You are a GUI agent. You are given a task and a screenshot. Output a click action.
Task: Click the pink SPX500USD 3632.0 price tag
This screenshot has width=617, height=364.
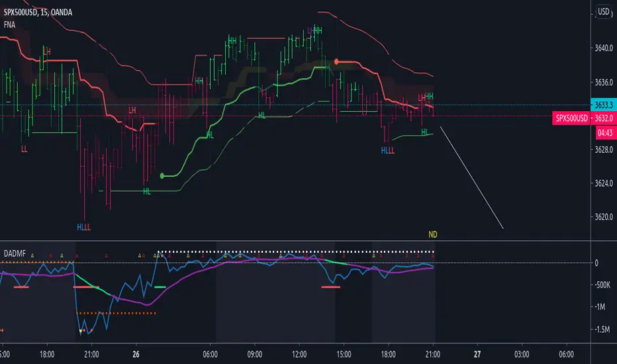point(585,118)
